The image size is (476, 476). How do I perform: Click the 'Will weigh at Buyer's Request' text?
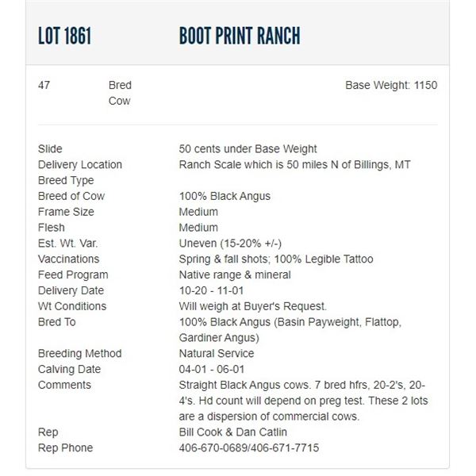(253, 306)
